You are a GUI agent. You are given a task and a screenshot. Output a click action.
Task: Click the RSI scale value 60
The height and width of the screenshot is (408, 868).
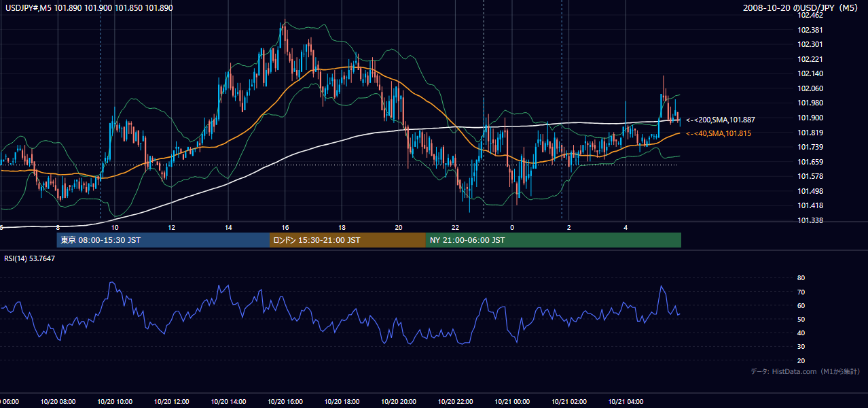click(801, 305)
